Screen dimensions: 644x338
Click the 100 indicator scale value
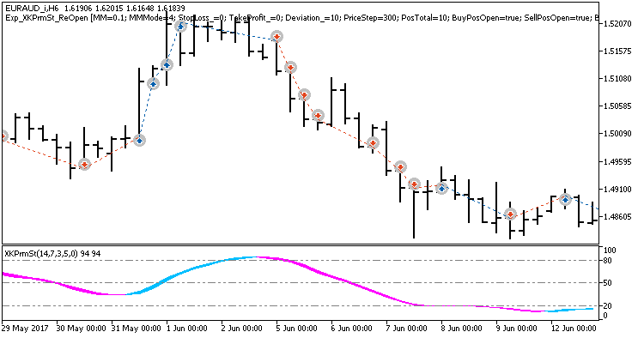pyautogui.click(x=610, y=250)
